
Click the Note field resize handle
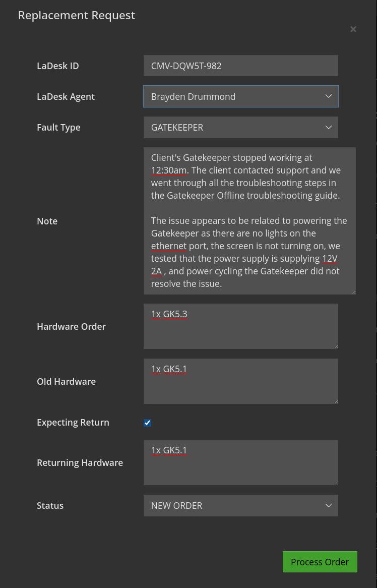pos(353,291)
